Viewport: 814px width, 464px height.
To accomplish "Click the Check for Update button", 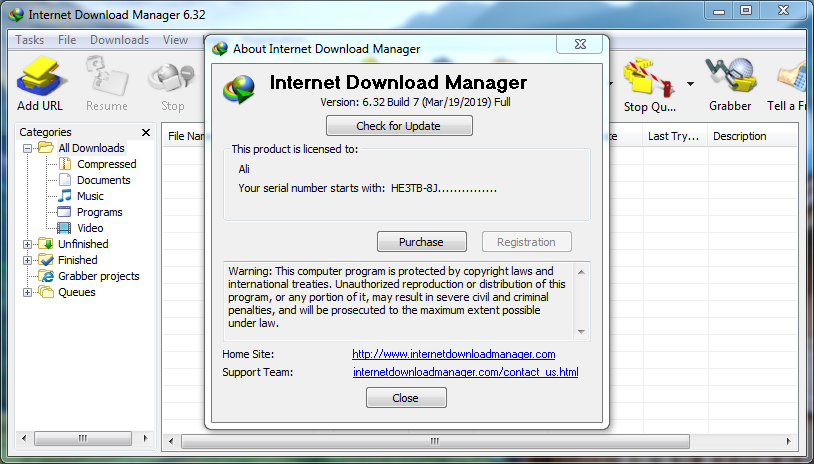I will point(399,126).
